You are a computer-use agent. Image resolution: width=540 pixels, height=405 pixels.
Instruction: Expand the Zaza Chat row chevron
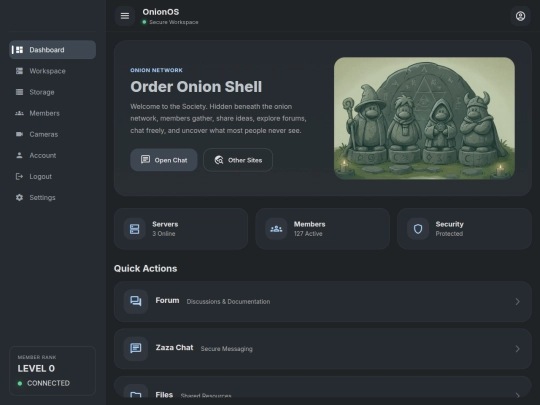pyautogui.click(x=517, y=349)
